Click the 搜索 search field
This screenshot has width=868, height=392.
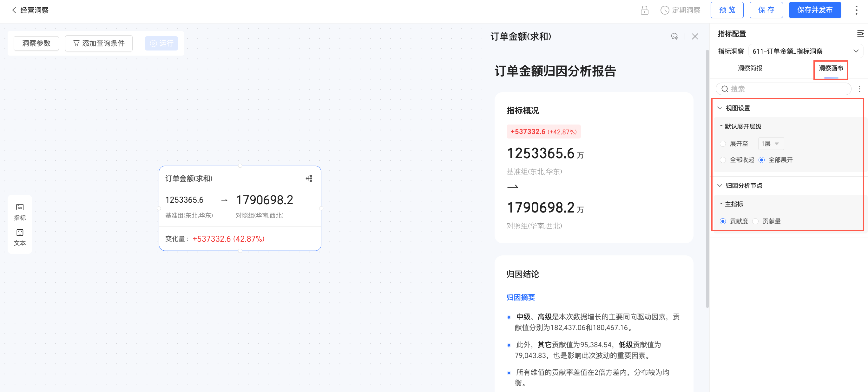pos(783,89)
